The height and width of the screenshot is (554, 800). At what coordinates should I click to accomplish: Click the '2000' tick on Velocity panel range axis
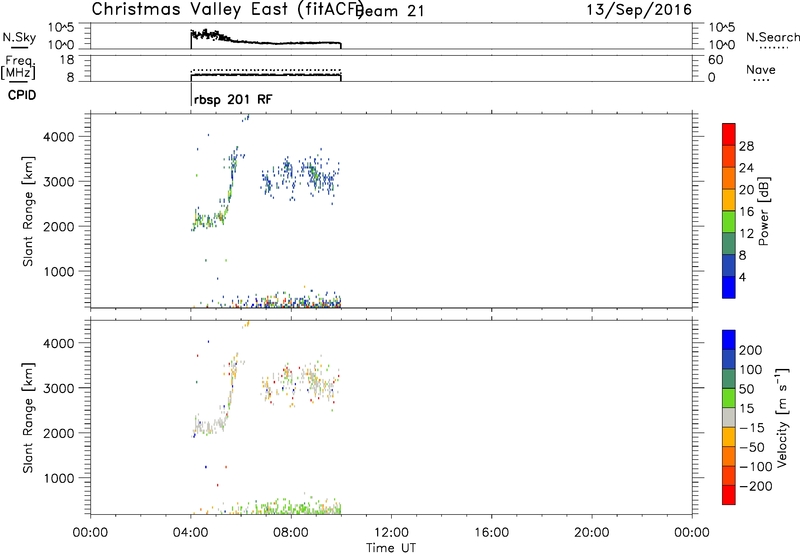pos(59,433)
